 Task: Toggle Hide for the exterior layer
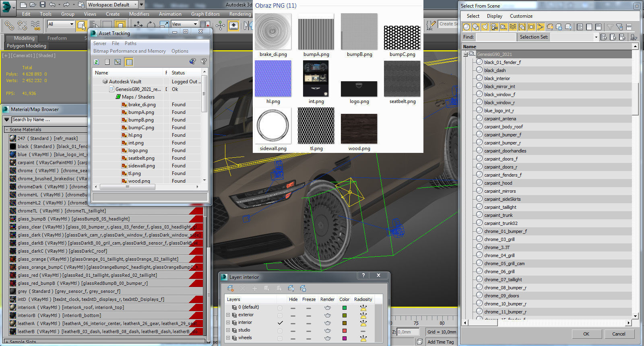[x=293, y=315]
